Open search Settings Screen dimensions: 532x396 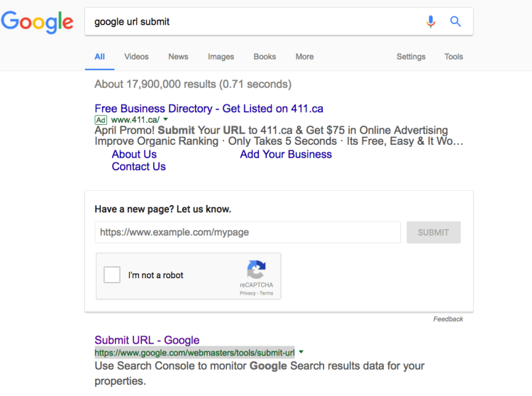pyautogui.click(x=411, y=57)
